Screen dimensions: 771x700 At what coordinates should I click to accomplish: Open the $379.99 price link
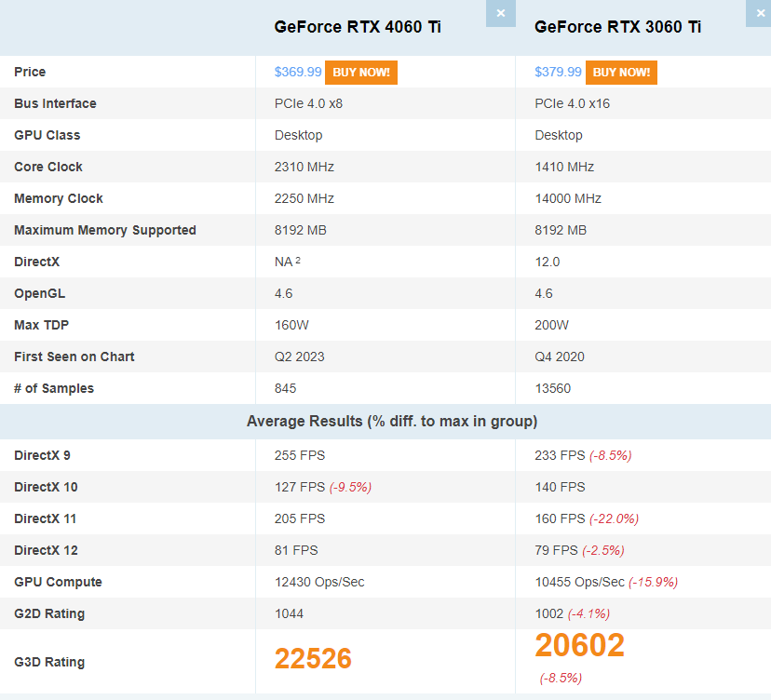click(556, 72)
